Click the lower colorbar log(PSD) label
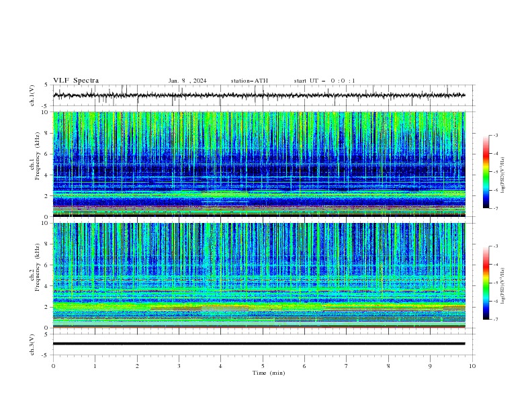 [502, 286]
